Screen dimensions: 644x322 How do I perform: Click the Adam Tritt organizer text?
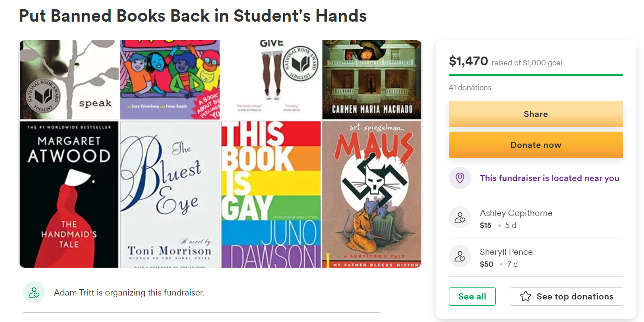129,292
